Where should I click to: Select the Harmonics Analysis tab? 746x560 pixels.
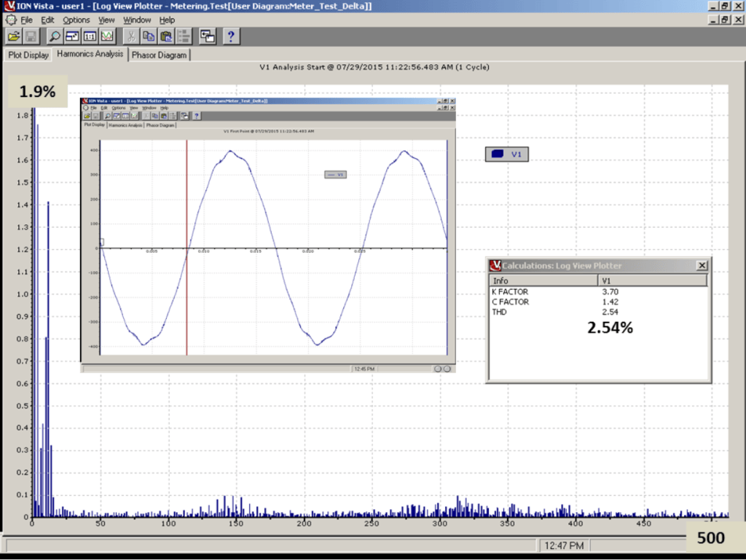(x=90, y=54)
